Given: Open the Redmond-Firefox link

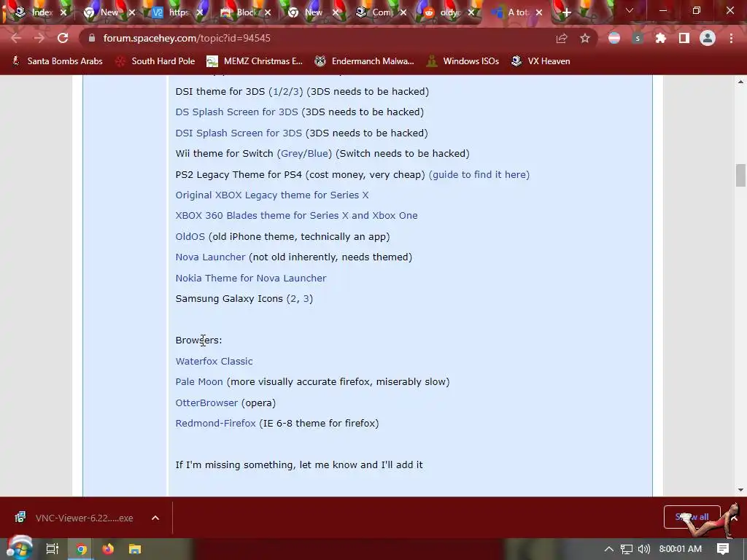Looking at the screenshot, I should 215,424.
